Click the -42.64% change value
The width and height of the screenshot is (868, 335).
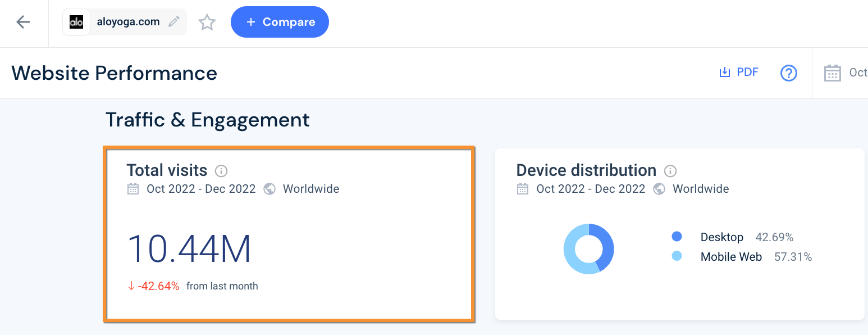158,286
